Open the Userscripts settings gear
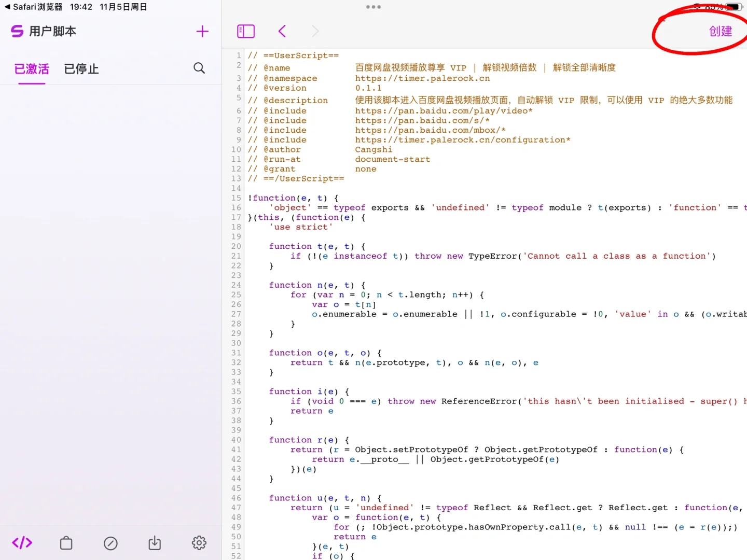This screenshot has height=560, width=747. [199, 543]
